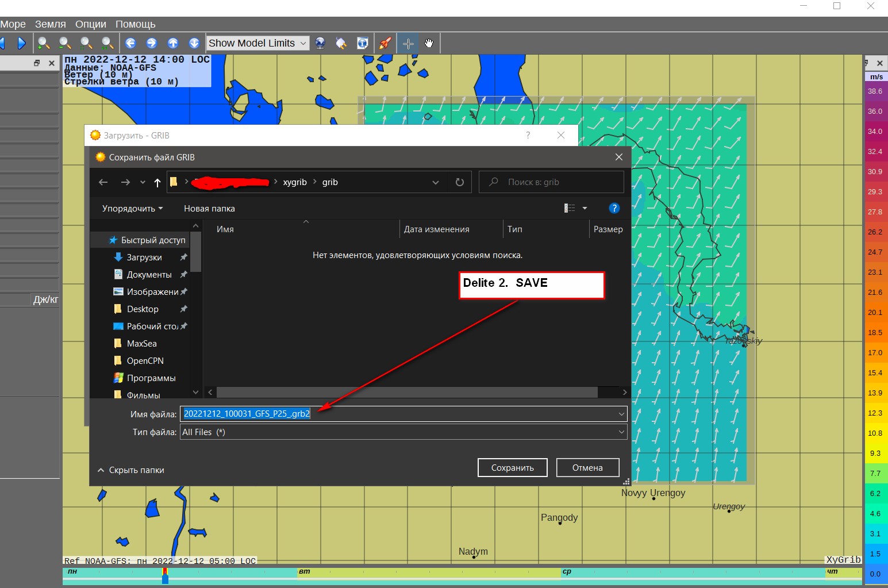Click the blue move-up arrow icon
The image size is (888, 588).
coord(173,43)
